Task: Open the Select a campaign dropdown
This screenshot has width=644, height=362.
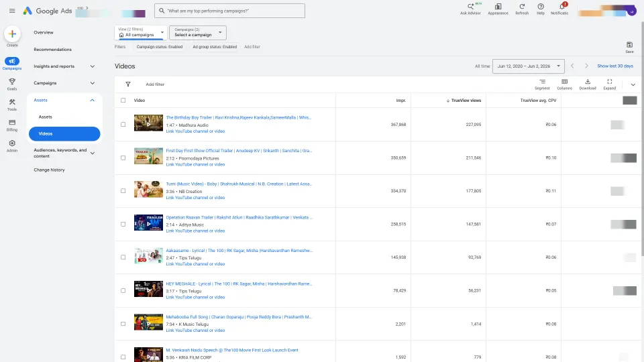Action: point(197,32)
